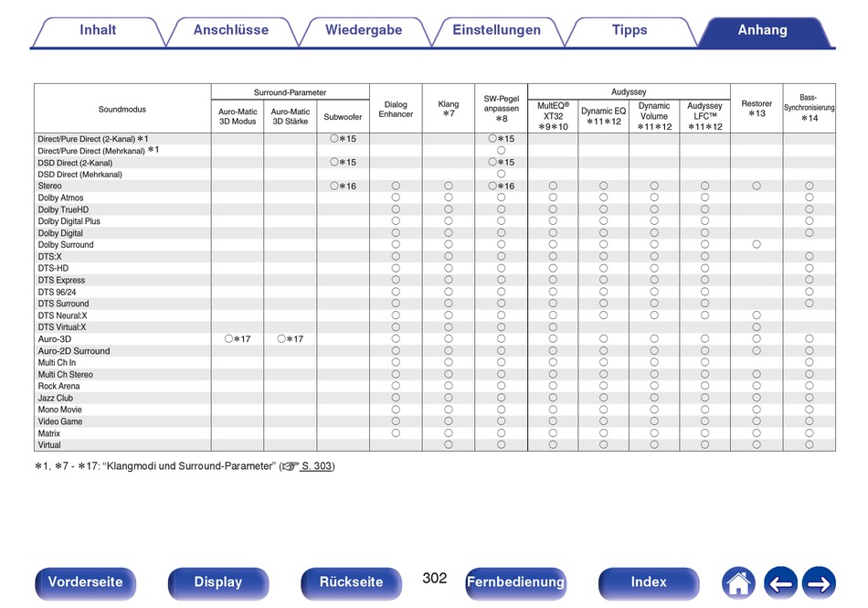
Task: Click the Surround-Parameter header
Action: click(x=290, y=92)
